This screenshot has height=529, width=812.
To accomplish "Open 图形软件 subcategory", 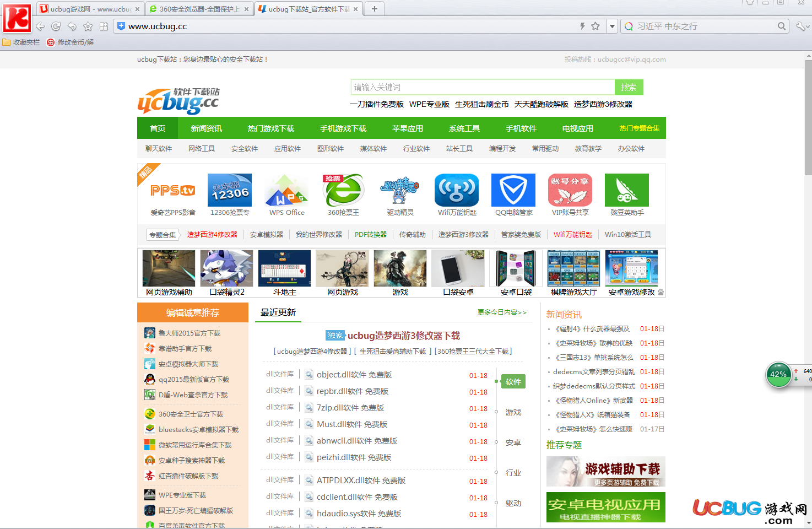I will click(x=331, y=149).
